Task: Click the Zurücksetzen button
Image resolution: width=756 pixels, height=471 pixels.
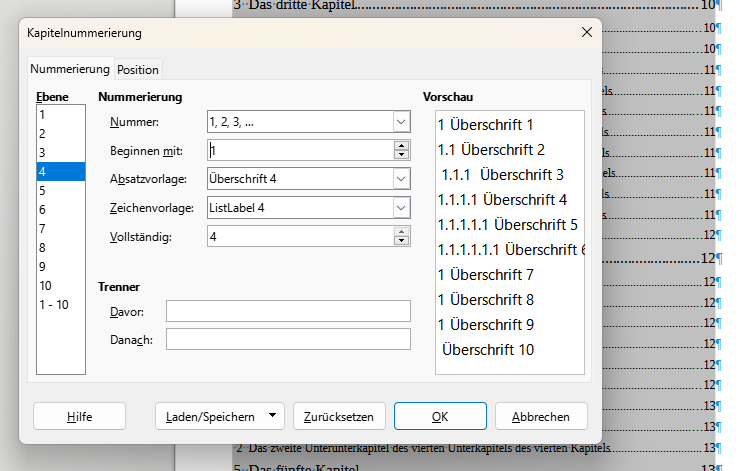Action: click(x=339, y=416)
